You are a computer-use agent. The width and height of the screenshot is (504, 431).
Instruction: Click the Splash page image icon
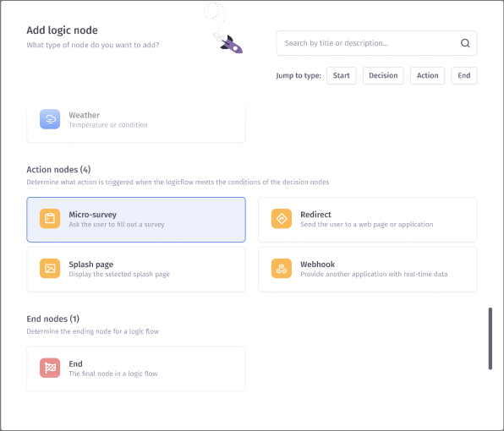(50, 269)
